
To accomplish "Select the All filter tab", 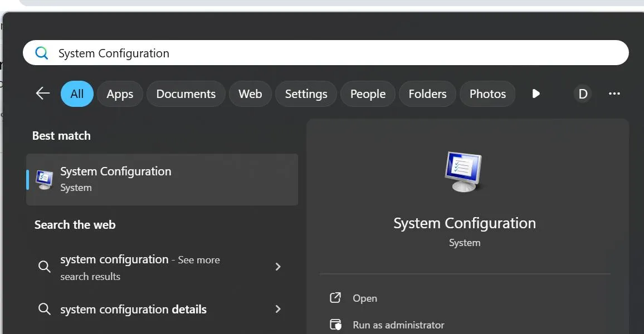I will 77,94.
